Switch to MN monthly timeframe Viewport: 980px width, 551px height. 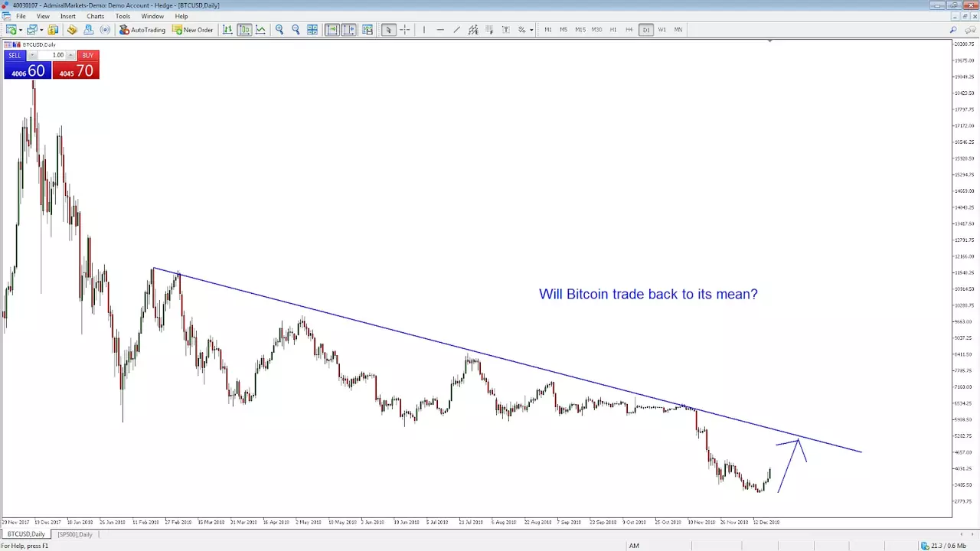point(678,30)
